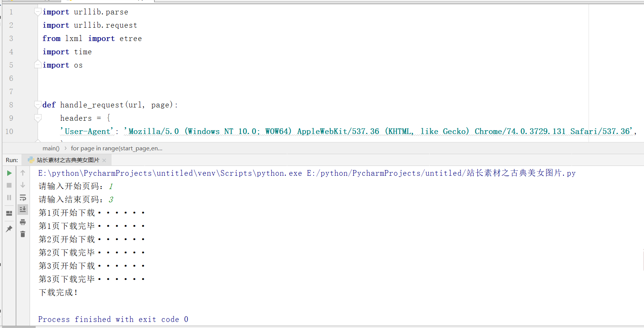Click the 'import os' line

pyautogui.click(x=63, y=65)
